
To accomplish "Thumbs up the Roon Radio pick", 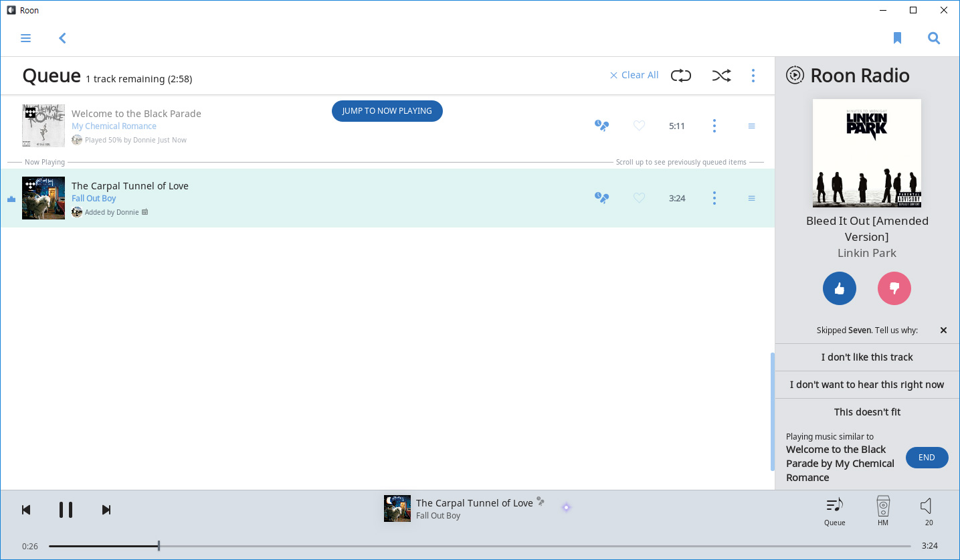I will [x=840, y=288].
